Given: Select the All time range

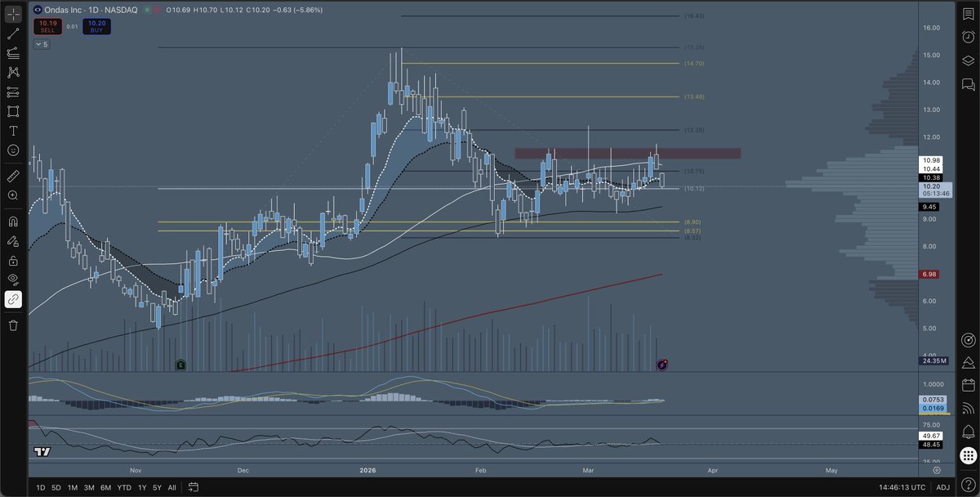Looking at the screenshot, I should click(171, 487).
